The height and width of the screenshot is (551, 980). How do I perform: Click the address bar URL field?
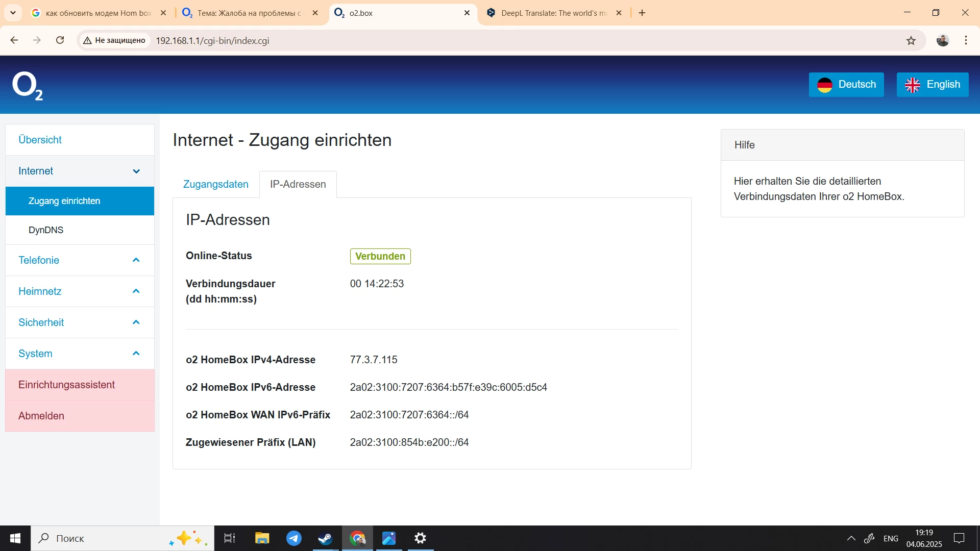click(459, 41)
